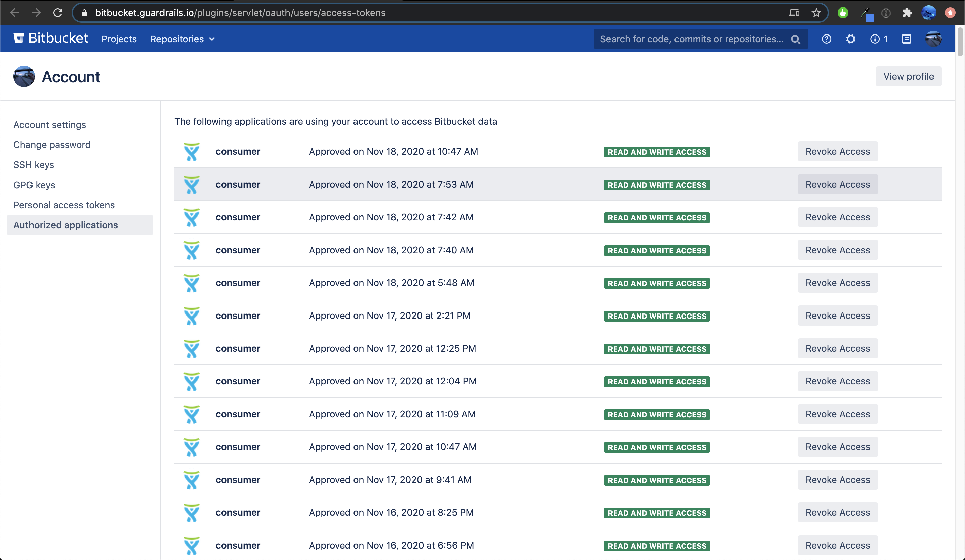Open the alerts info icon showing 1
Viewport: 965px width, 560px height.
(879, 39)
